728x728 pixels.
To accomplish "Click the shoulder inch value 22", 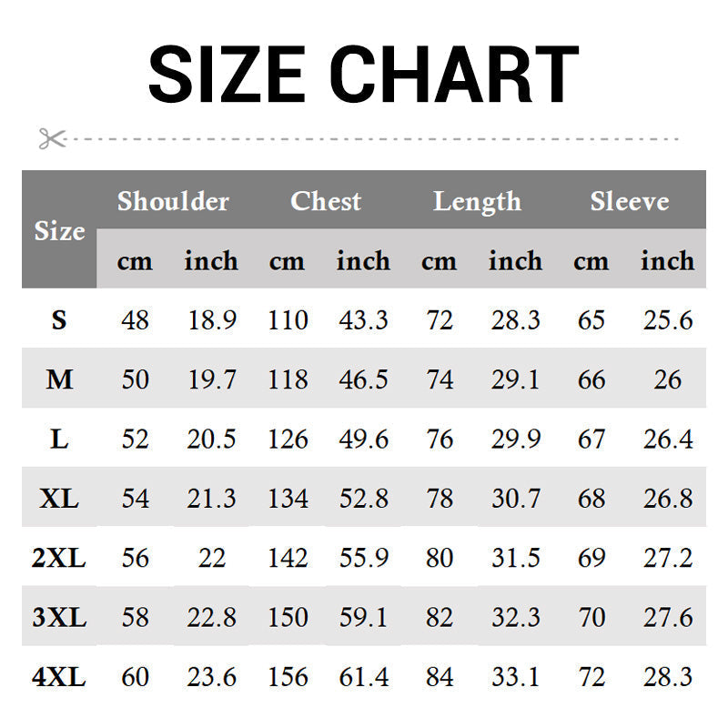I will click(212, 558).
